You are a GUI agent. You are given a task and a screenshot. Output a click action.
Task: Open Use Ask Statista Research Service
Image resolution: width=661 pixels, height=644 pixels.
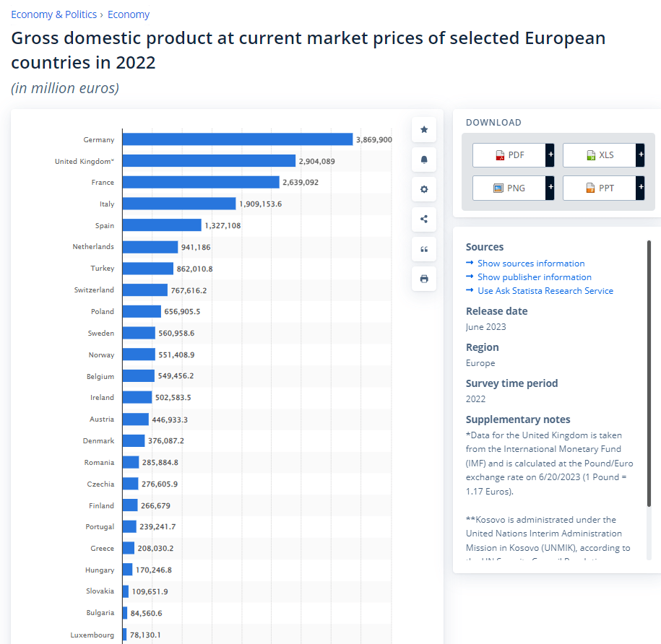point(545,291)
